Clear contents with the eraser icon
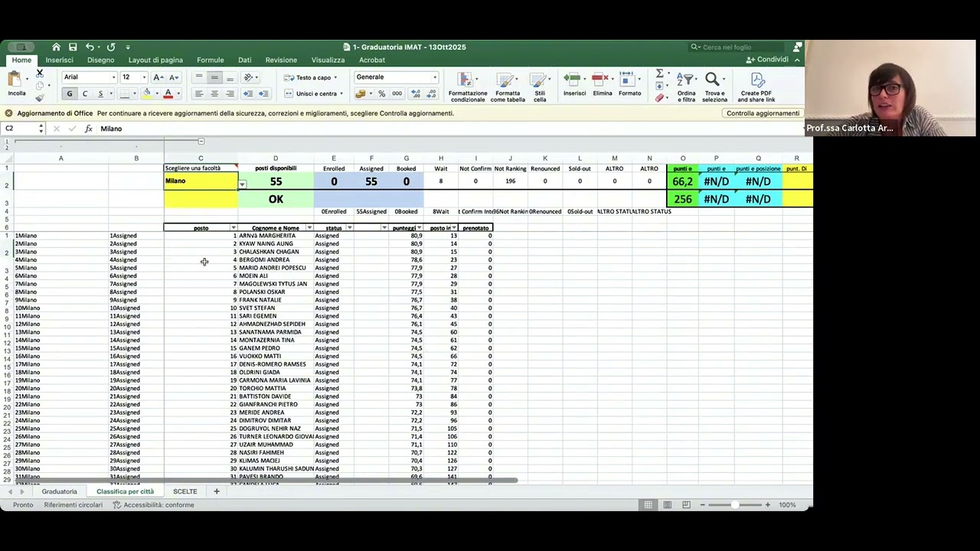Viewport: 980px width, 551px height. point(659,98)
